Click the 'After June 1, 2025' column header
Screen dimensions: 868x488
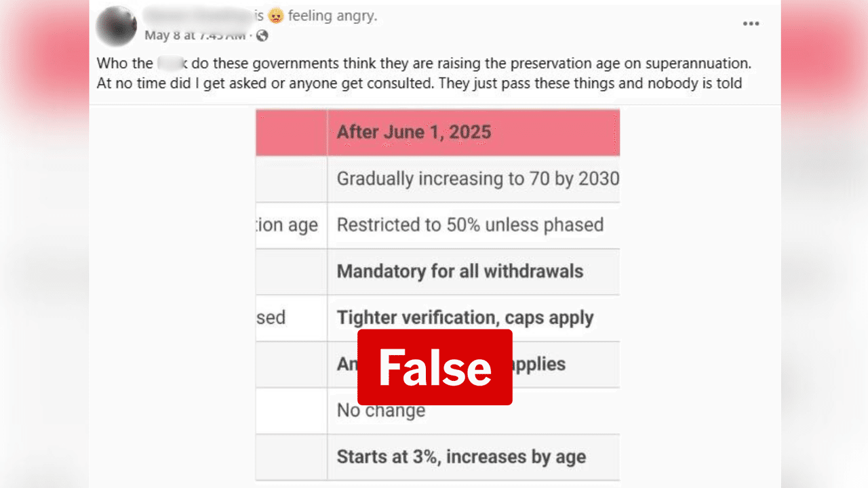click(414, 132)
